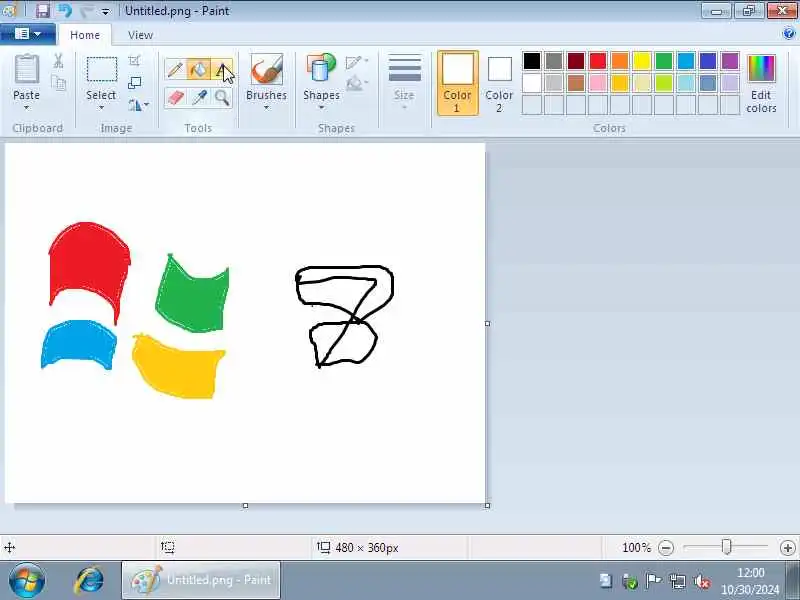Pick the black color swatch
800x600 pixels.
click(x=532, y=61)
